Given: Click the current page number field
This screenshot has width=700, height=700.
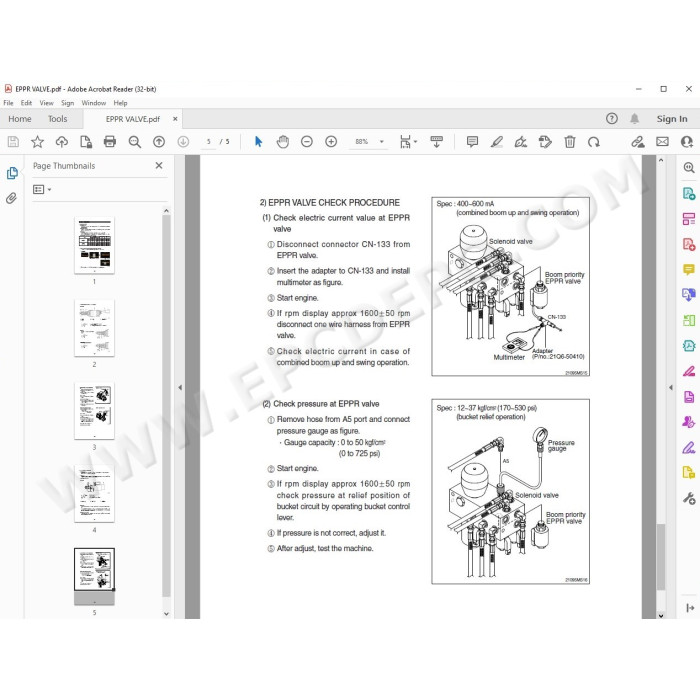Looking at the screenshot, I should click(208, 142).
